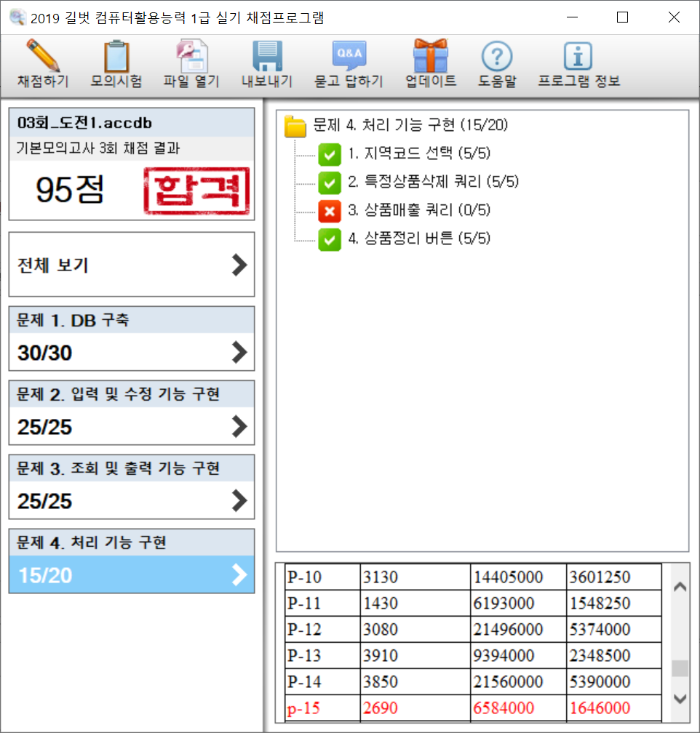The image size is (700, 733).
Task: Click the red p-15 table cell
Action: tap(321, 708)
